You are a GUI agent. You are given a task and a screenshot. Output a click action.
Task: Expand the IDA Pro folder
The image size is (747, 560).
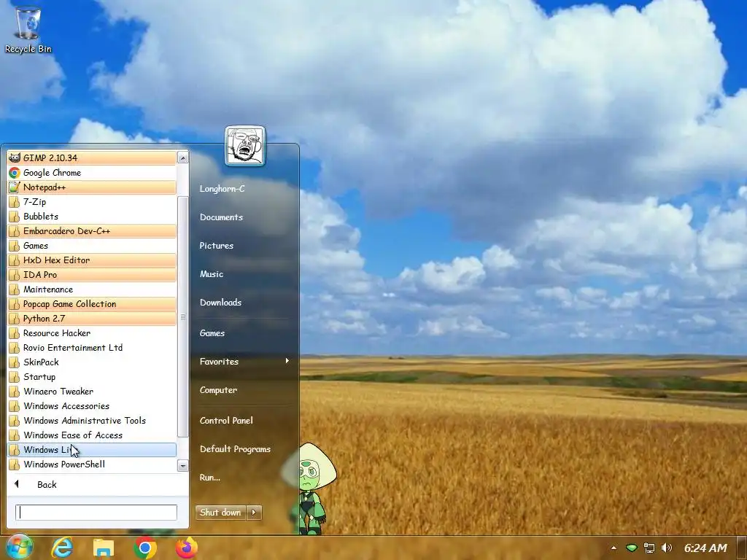click(92, 275)
